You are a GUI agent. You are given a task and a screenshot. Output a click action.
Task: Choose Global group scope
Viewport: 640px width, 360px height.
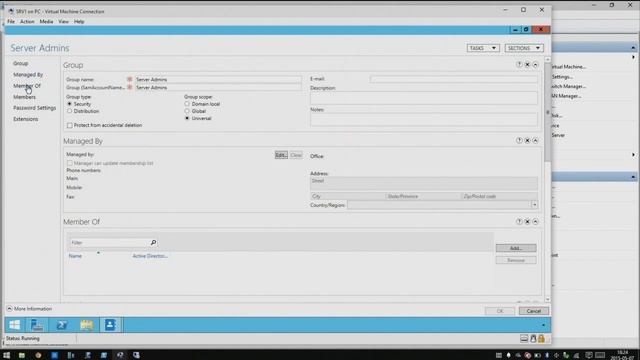[x=187, y=111]
